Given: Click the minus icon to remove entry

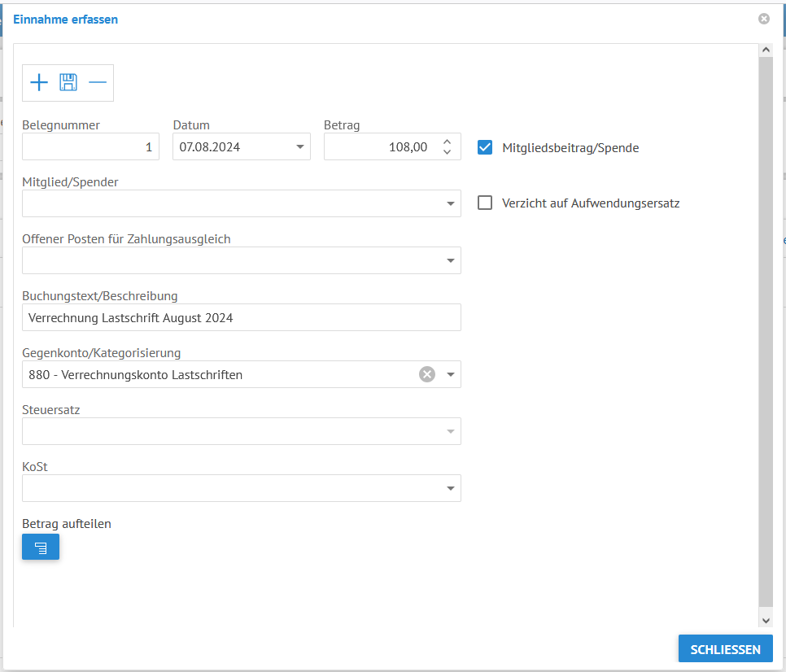Looking at the screenshot, I should click(98, 82).
